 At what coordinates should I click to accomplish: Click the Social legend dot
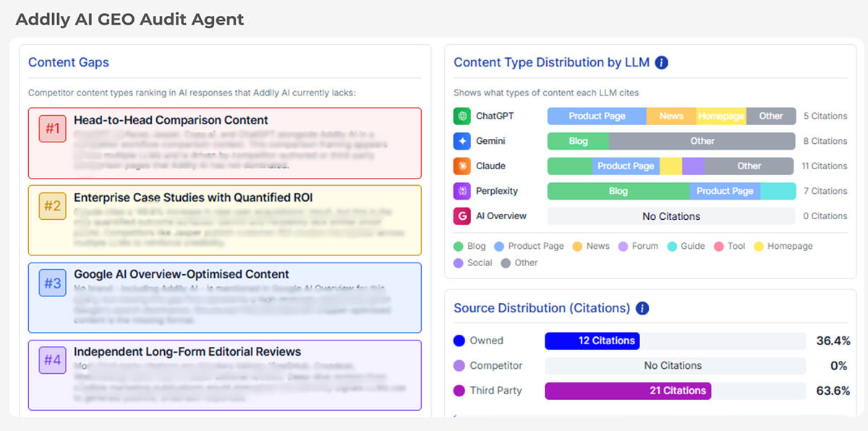[459, 263]
